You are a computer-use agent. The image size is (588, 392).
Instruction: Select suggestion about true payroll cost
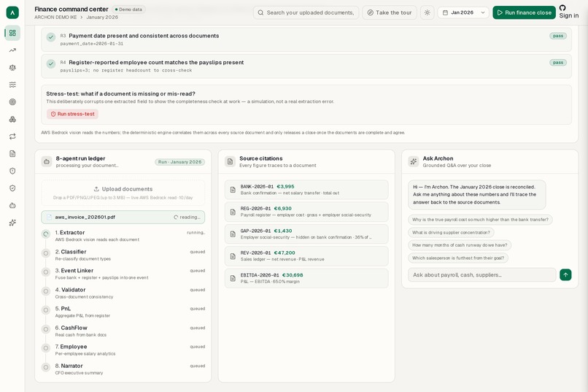point(480,220)
